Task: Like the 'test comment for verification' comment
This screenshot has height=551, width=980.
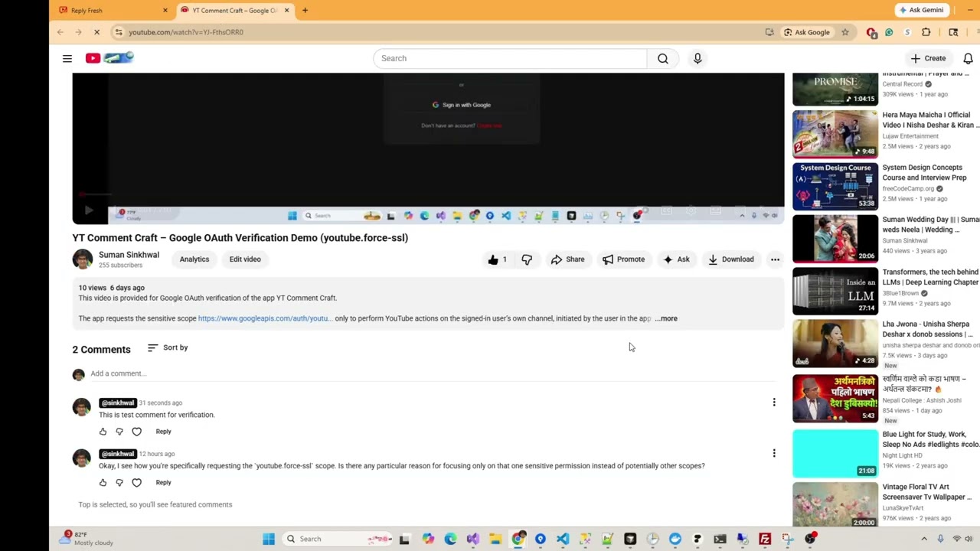Action: click(103, 432)
